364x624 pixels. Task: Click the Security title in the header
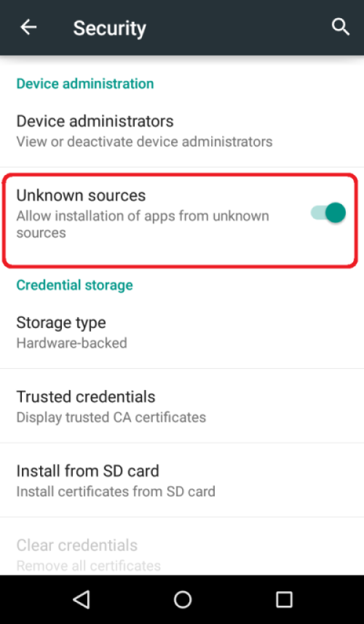click(110, 28)
